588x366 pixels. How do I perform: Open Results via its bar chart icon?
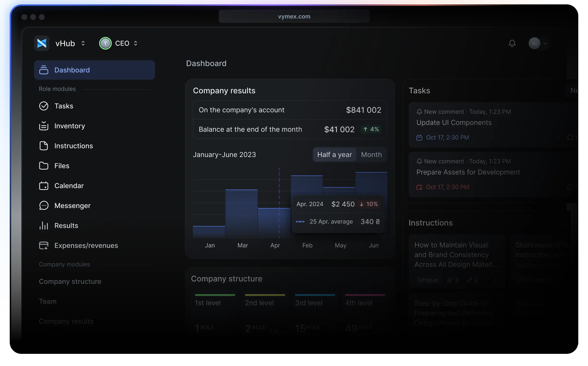[x=44, y=226]
